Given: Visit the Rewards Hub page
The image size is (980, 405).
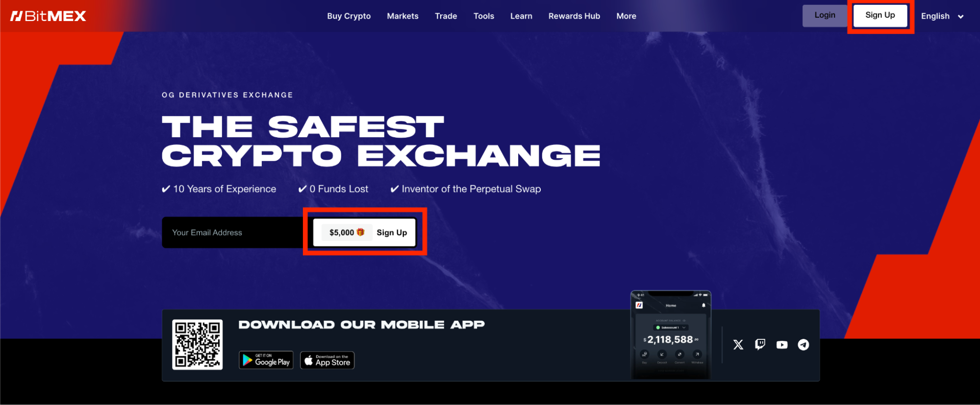Looking at the screenshot, I should point(574,16).
